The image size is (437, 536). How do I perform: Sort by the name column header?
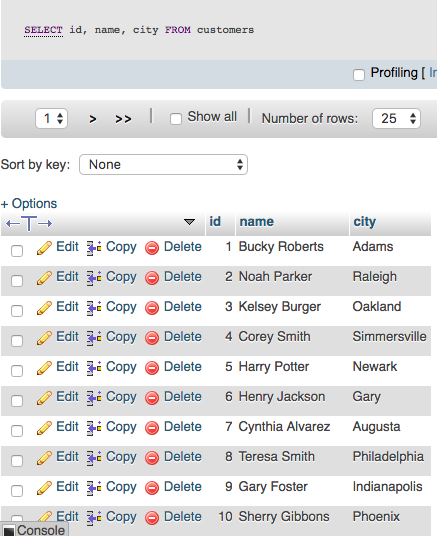256,222
